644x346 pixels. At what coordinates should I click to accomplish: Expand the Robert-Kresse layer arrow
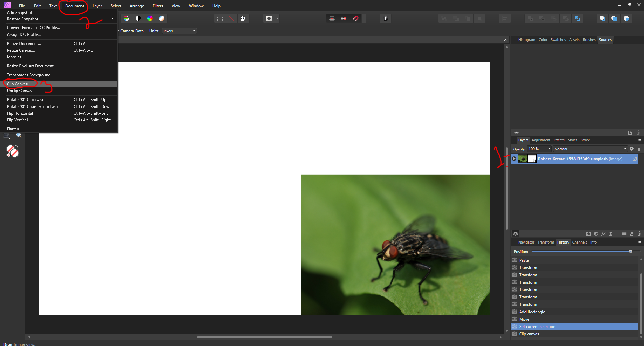tap(514, 159)
